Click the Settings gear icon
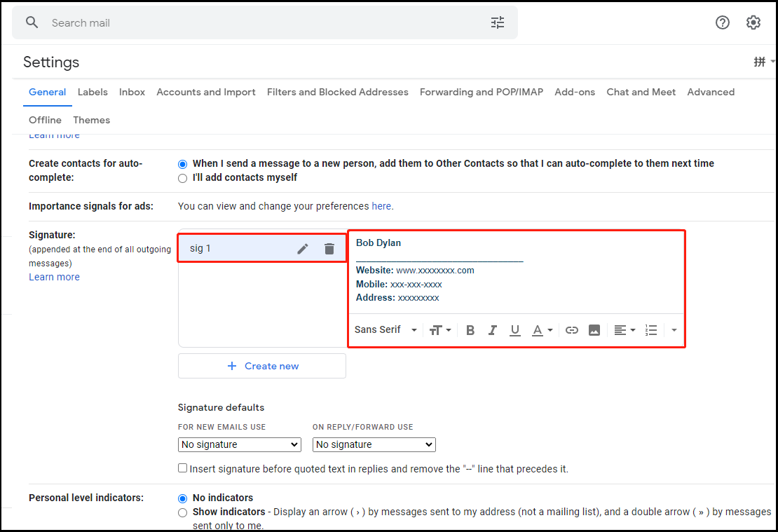 coord(753,22)
